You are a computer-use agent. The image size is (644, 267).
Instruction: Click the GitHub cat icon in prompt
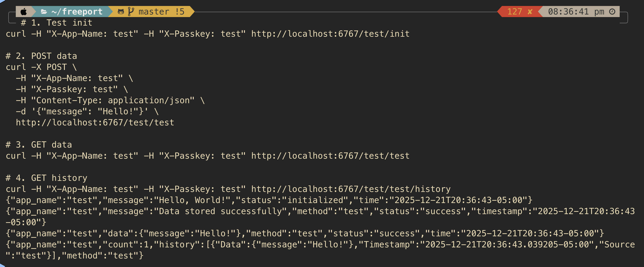coord(121,12)
